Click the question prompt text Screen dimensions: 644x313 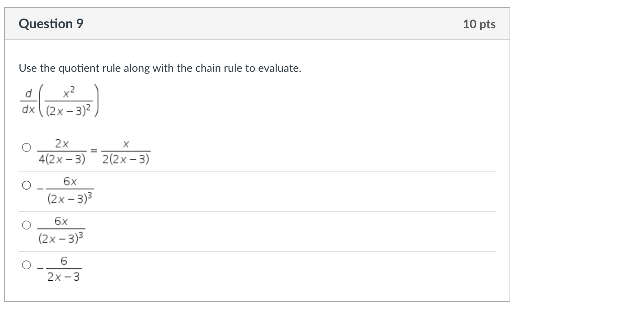(160, 68)
